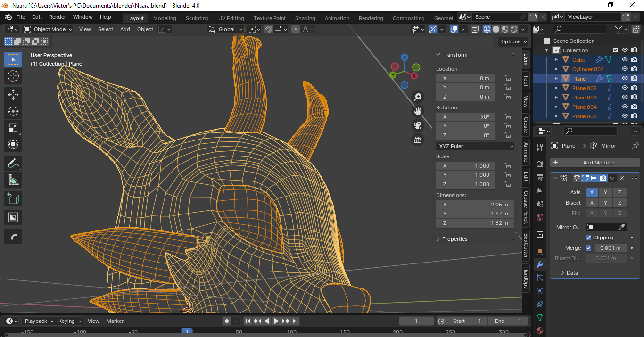Image resolution: width=644 pixels, height=337 pixels.
Task: Click the eyedropper for Mirror Object
Action: click(621, 227)
